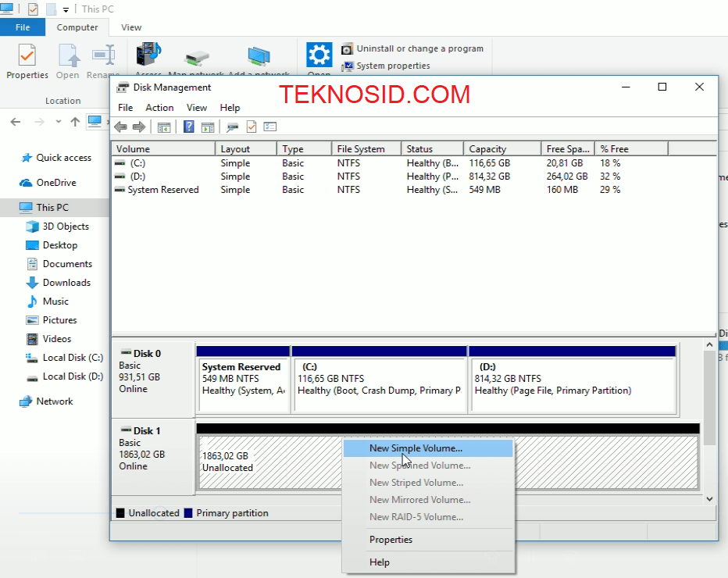Select the System Reserved 549 MB partition block

243,380
